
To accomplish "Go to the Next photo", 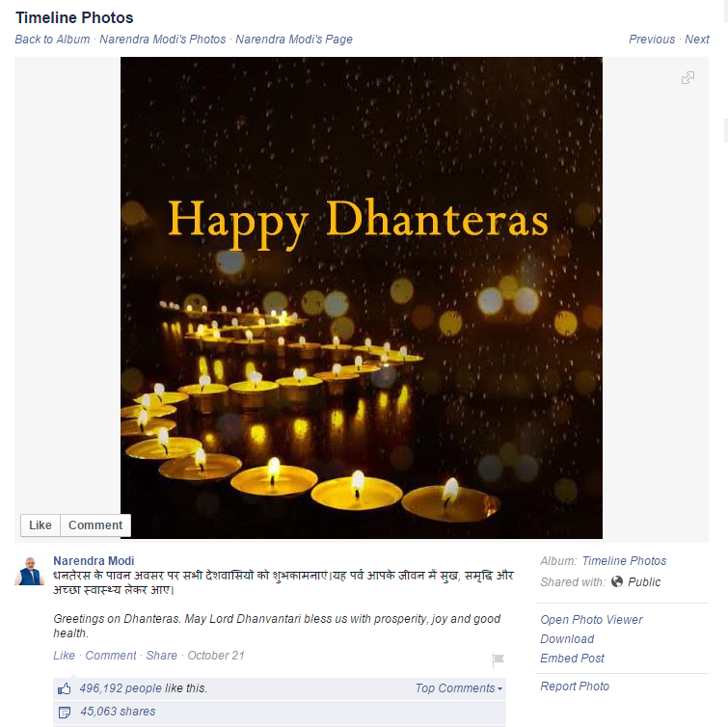I will point(697,40).
